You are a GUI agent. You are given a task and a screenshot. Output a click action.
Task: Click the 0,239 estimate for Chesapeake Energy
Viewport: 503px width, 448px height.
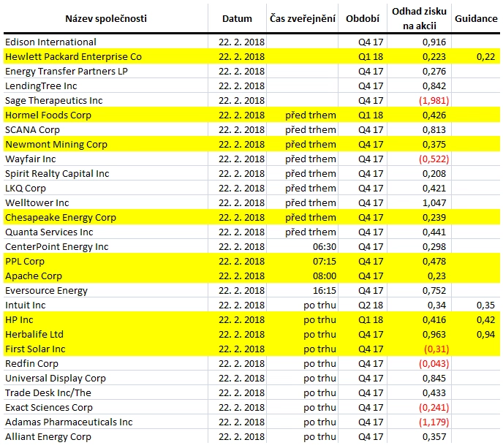(x=434, y=218)
